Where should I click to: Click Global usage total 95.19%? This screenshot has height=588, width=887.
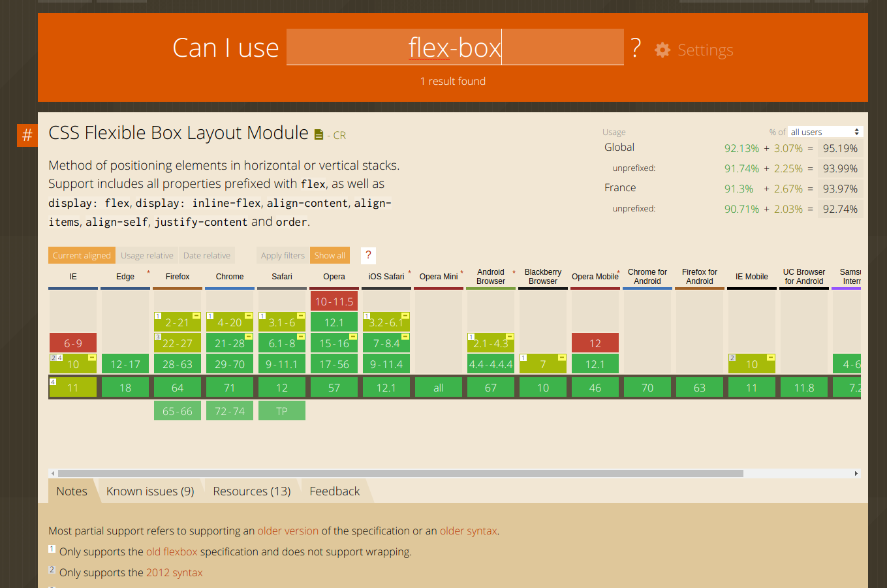(841, 148)
